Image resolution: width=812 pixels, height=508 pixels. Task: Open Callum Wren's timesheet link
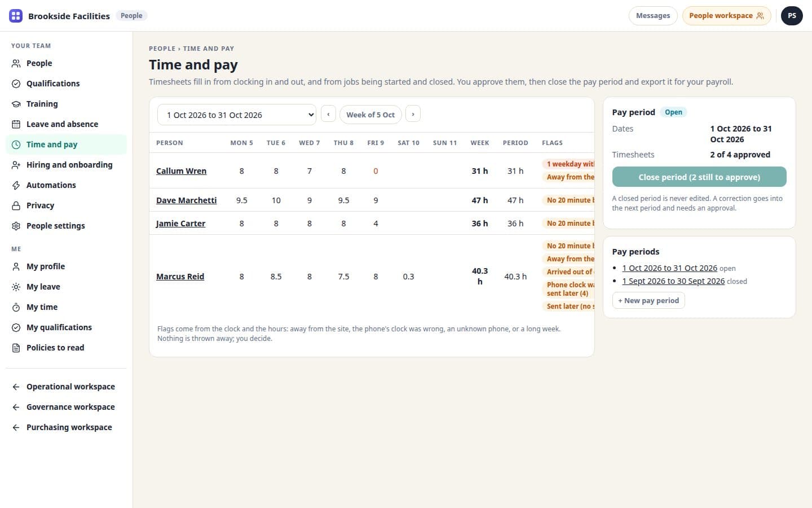pos(181,171)
